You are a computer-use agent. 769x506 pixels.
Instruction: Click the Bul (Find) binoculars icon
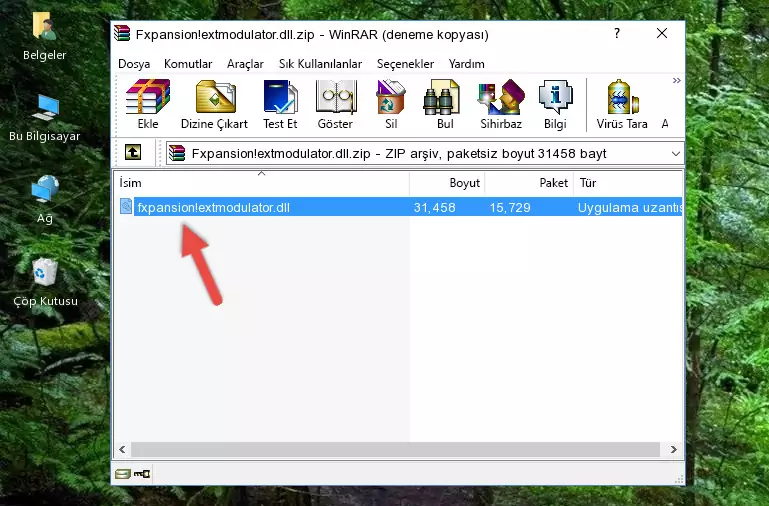pyautogui.click(x=441, y=97)
